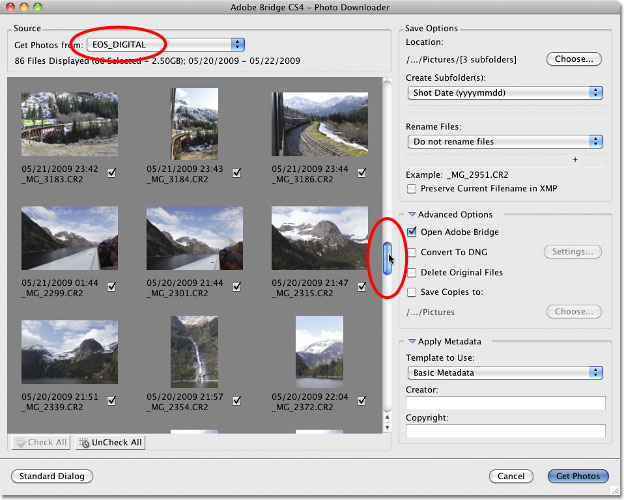This screenshot has height=500, width=624.
Task: Click the yellow minimize window button
Action: [24, 7]
